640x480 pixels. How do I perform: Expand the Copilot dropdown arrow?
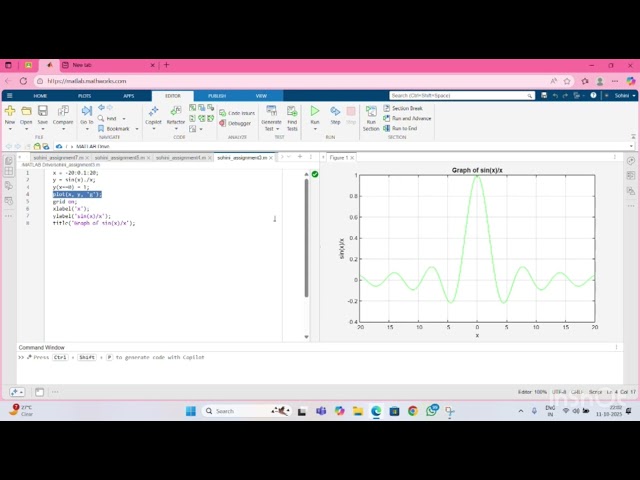(153, 129)
